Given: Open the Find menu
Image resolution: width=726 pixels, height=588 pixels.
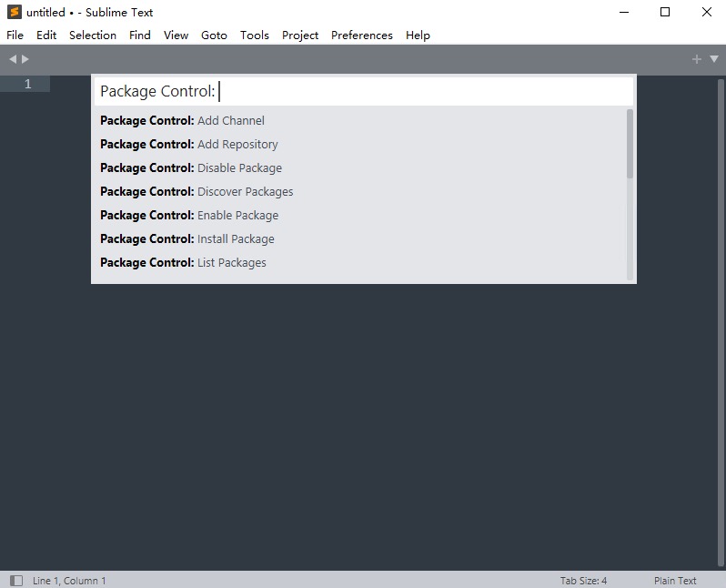Looking at the screenshot, I should tap(140, 35).
